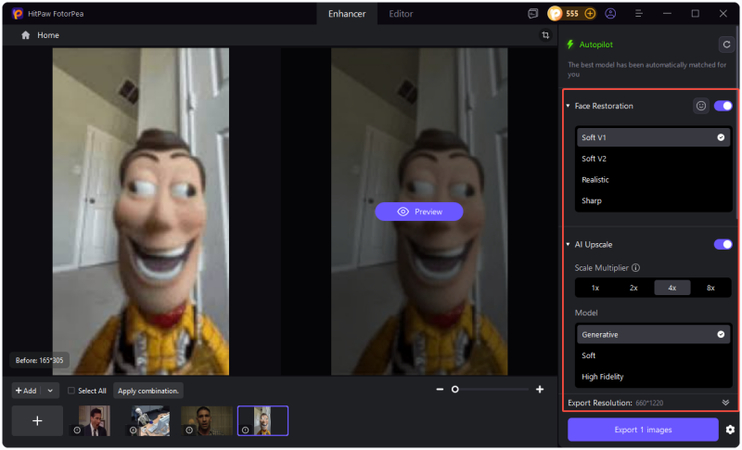742x450 pixels.
Task: Select the dark portrait man thumbnail
Action: [x=207, y=421]
